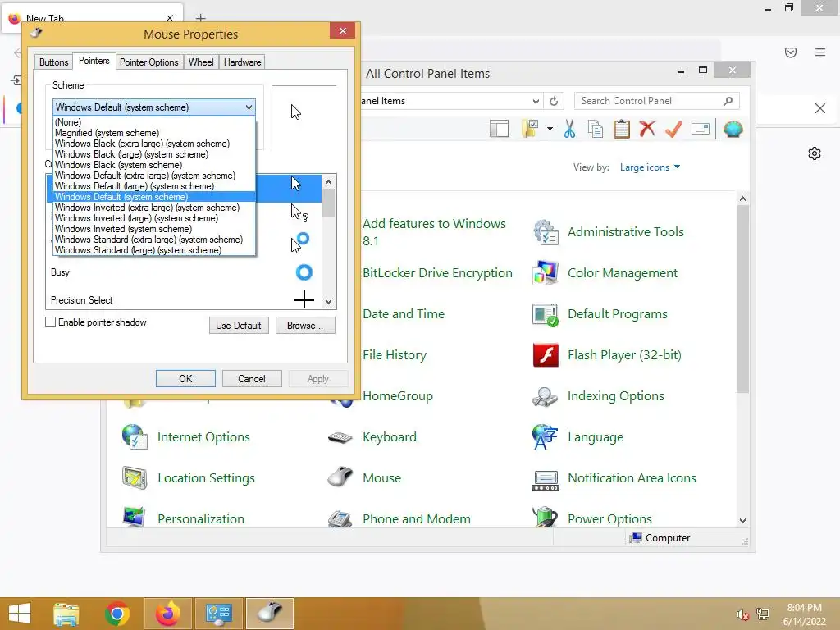Open Firefox from the taskbar

[x=167, y=614]
